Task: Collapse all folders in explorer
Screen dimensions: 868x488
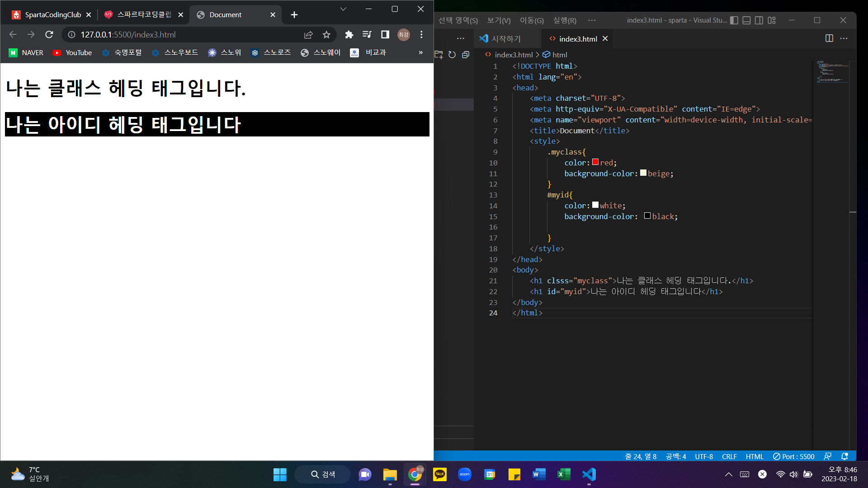Action: pyautogui.click(x=466, y=55)
